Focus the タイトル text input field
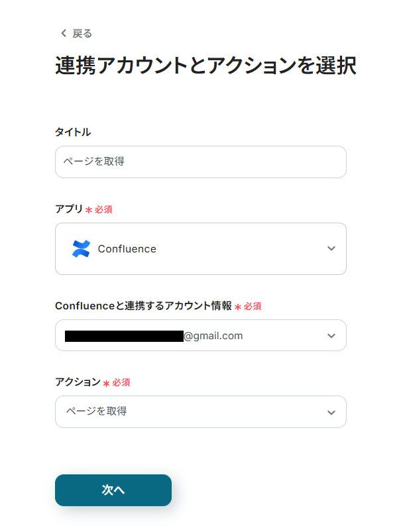Image resolution: width=403 pixels, height=532 pixels. (x=200, y=162)
